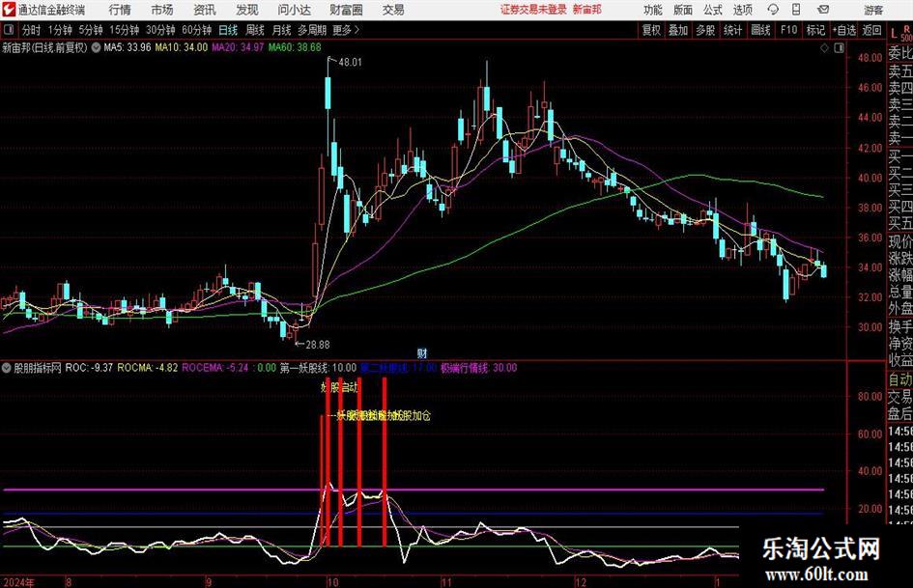Select the 多周期 multi-period tab
Viewport: 913px width, 588px height.
[312, 30]
